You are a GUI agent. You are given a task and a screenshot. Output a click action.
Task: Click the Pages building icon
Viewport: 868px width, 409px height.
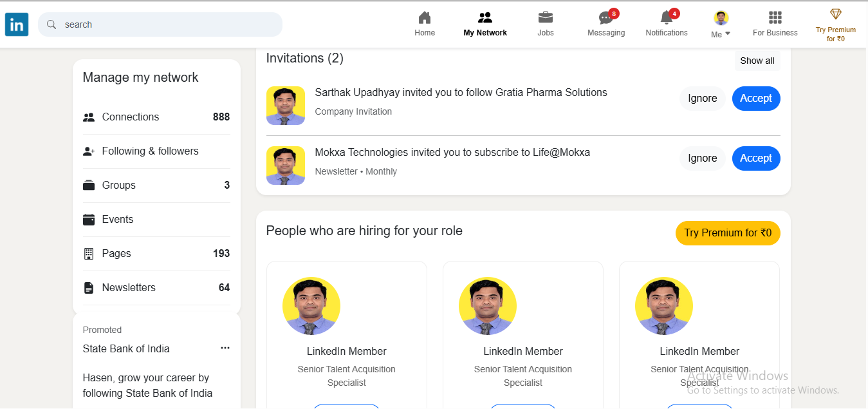click(89, 254)
